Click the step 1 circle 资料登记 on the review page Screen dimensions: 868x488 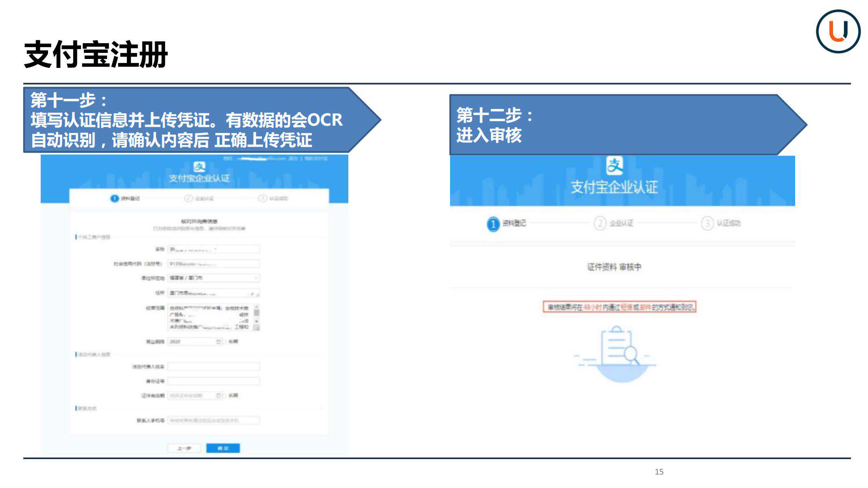click(x=493, y=224)
